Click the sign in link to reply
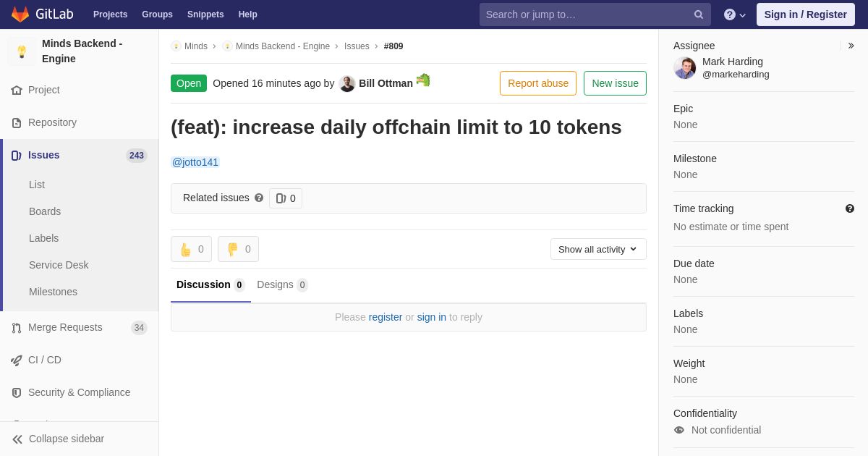 [432, 317]
